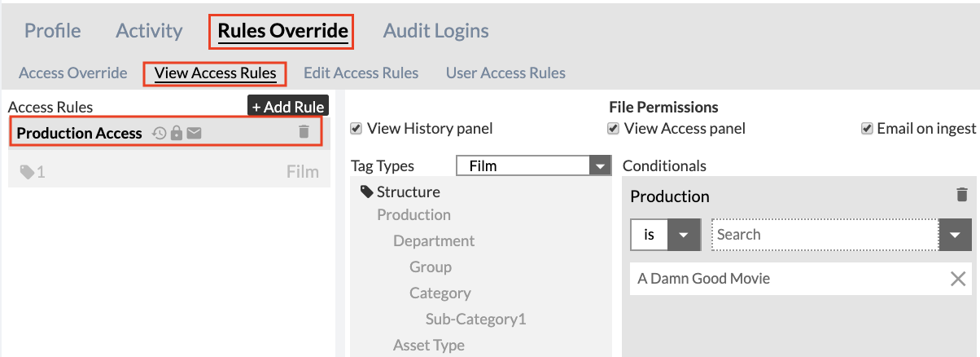Delete the Production conditional with trash icon
This screenshot has height=357, width=980.
tap(962, 195)
